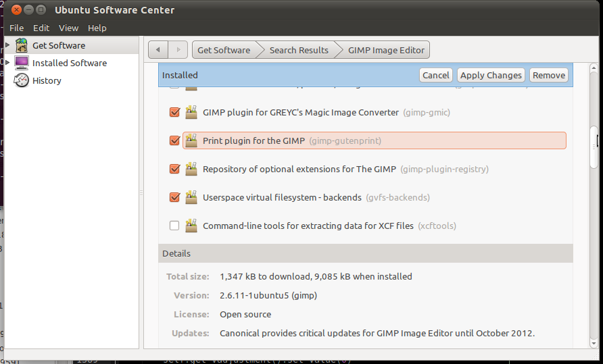Click the Installed Software monitor icon
Screen dimensions: 603x364
click(22, 63)
